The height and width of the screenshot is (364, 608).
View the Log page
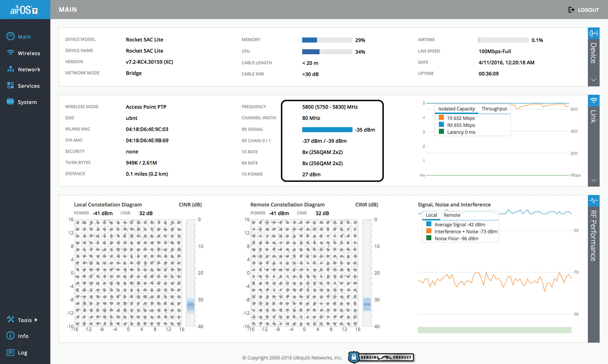pyautogui.click(x=22, y=353)
